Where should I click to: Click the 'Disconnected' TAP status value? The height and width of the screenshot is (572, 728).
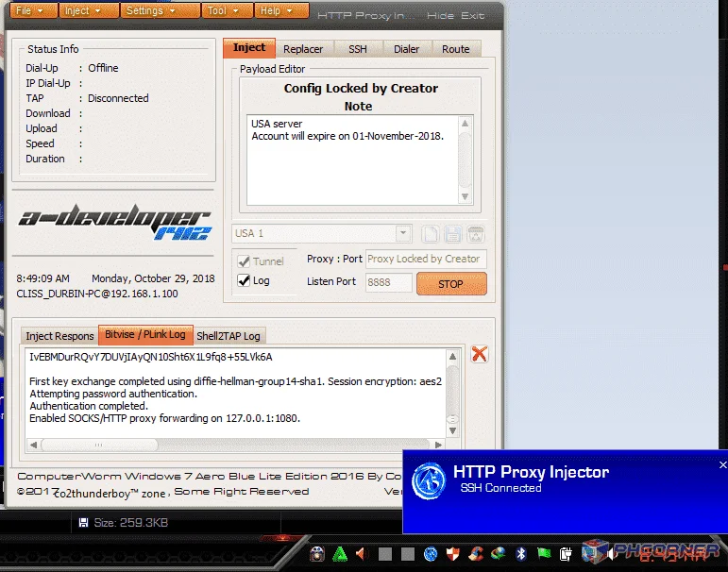(x=118, y=98)
